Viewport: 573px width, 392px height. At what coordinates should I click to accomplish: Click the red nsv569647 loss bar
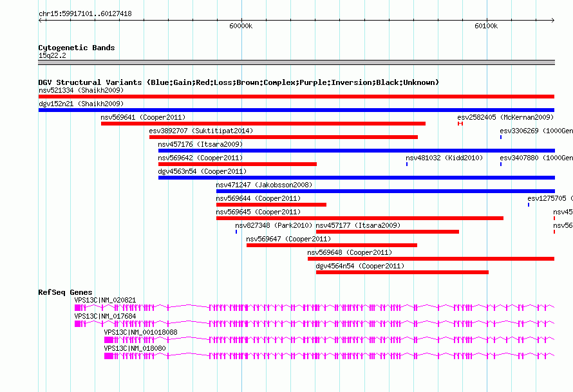click(x=332, y=245)
